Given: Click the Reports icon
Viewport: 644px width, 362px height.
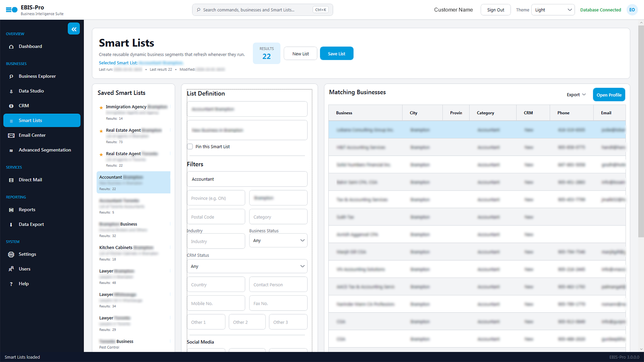Looking at the screenshot, I should 11,210.
